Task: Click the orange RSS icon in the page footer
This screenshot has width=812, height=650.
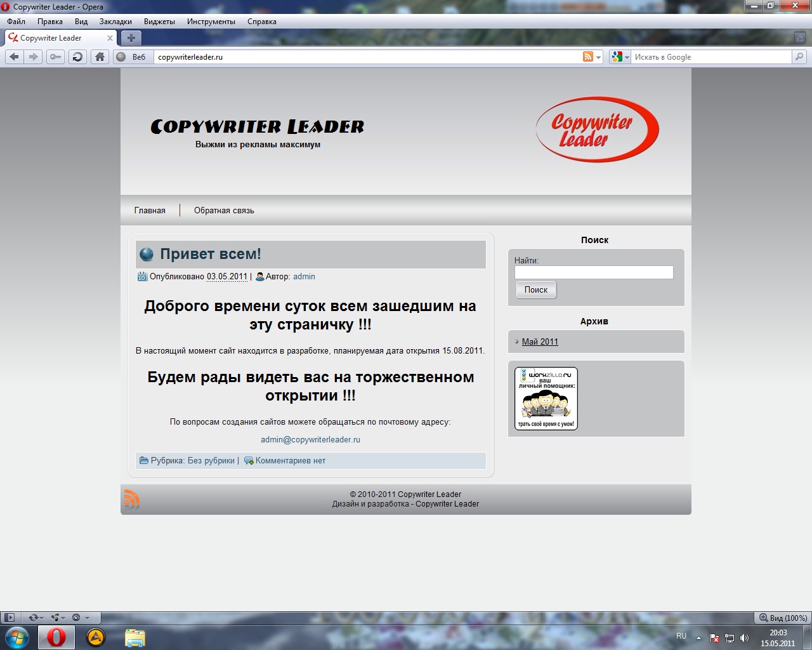Action: 132,499
